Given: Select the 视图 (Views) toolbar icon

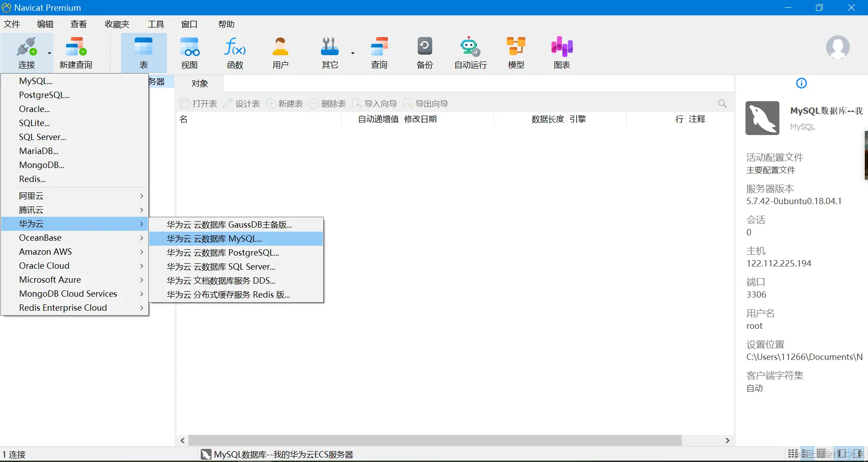Looking at the screenshot, I should click(x=190, y=52).
